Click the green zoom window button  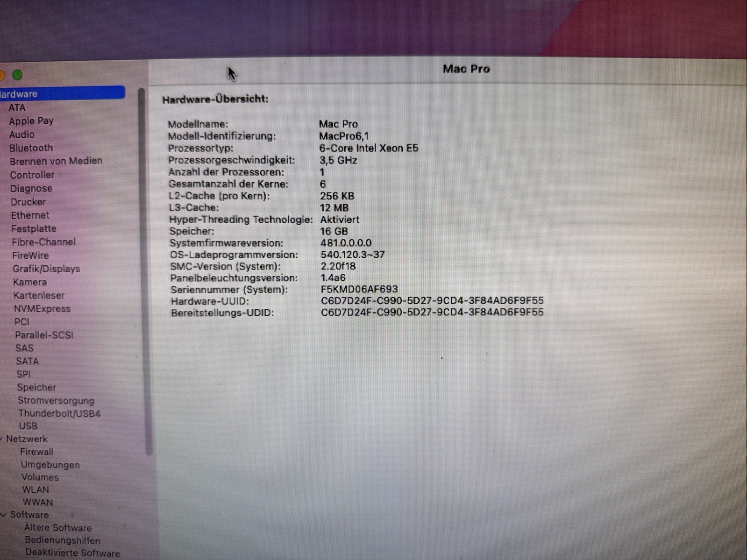tap(18, 75)
